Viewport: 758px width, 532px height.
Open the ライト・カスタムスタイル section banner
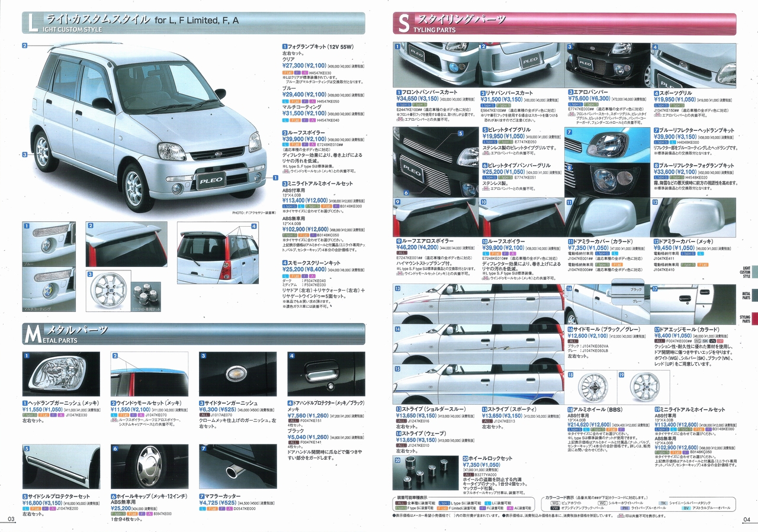(x=193, y=22)
